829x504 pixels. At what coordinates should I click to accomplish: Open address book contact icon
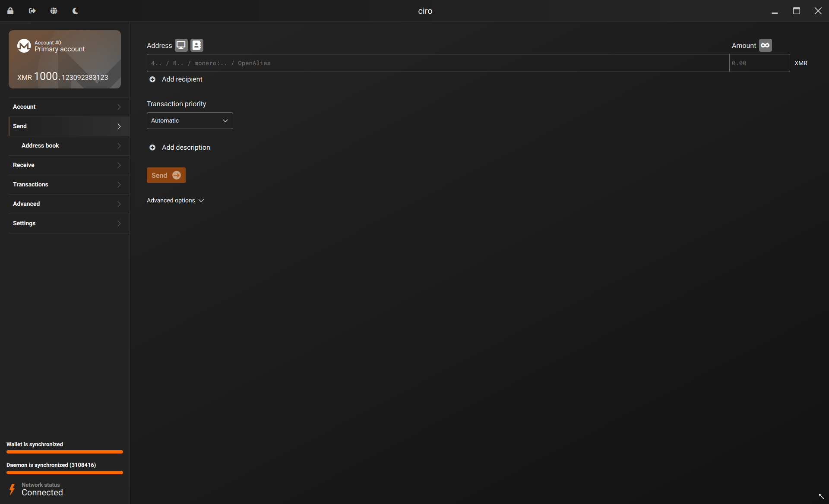point(197,45)
